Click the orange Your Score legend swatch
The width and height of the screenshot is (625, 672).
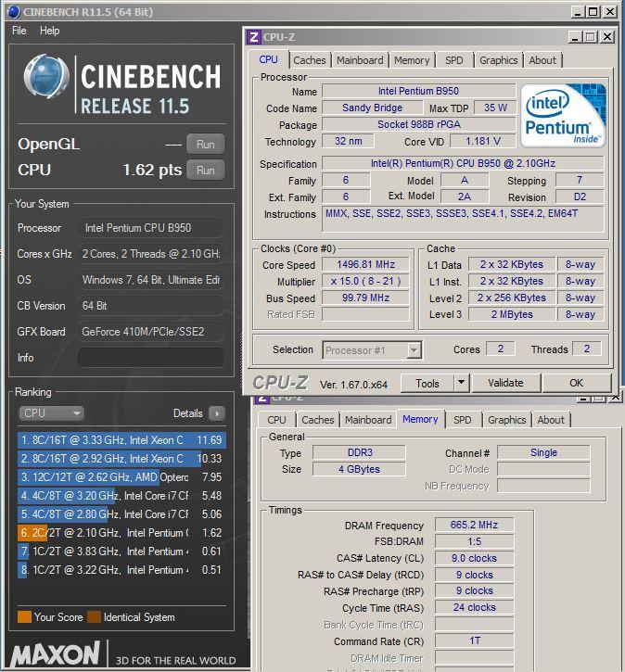click(x=24, y=616)
